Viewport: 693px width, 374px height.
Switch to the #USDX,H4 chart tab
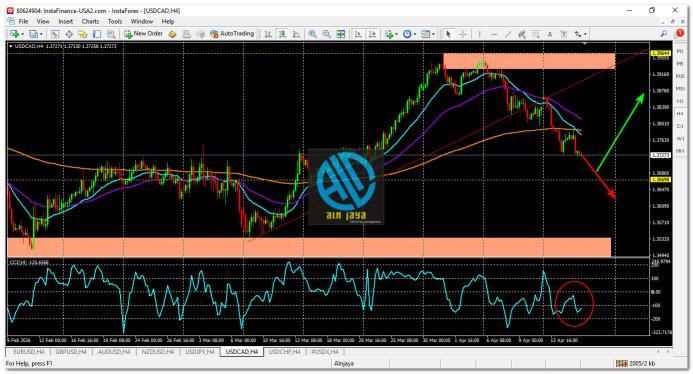coord(325,352)
